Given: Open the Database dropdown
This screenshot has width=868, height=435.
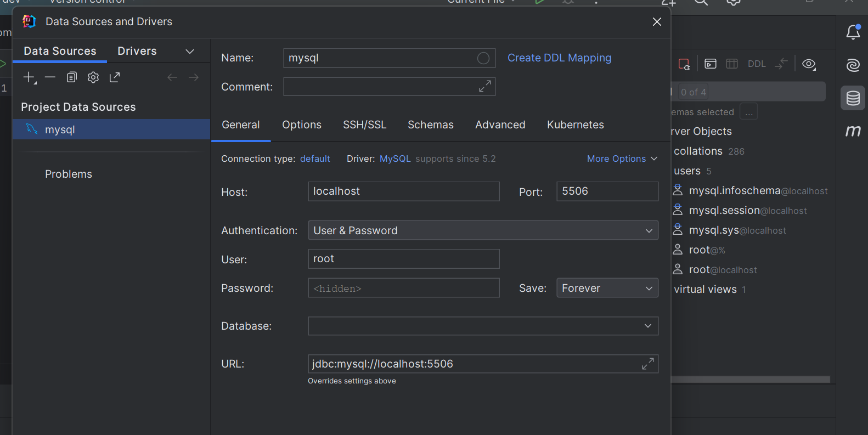Looking at the screenshot, I should point(483,326).
